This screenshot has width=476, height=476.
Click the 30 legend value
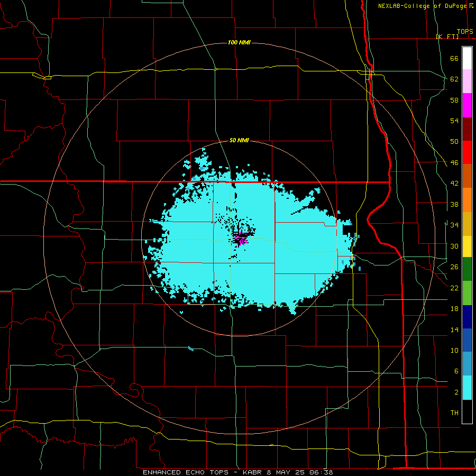454,246
